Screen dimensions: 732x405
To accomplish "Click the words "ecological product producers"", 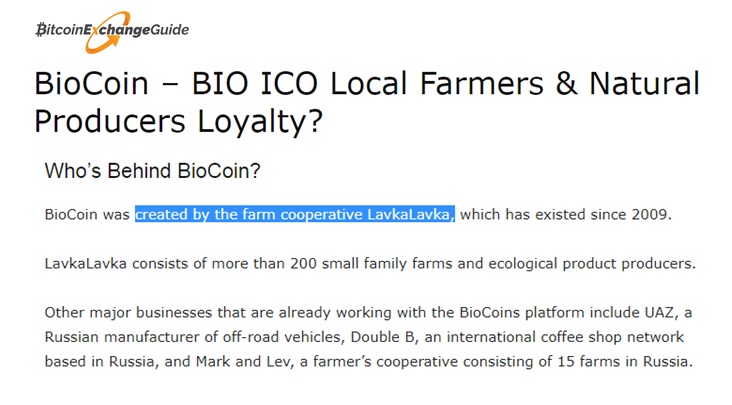I will [x=592, y=264].
